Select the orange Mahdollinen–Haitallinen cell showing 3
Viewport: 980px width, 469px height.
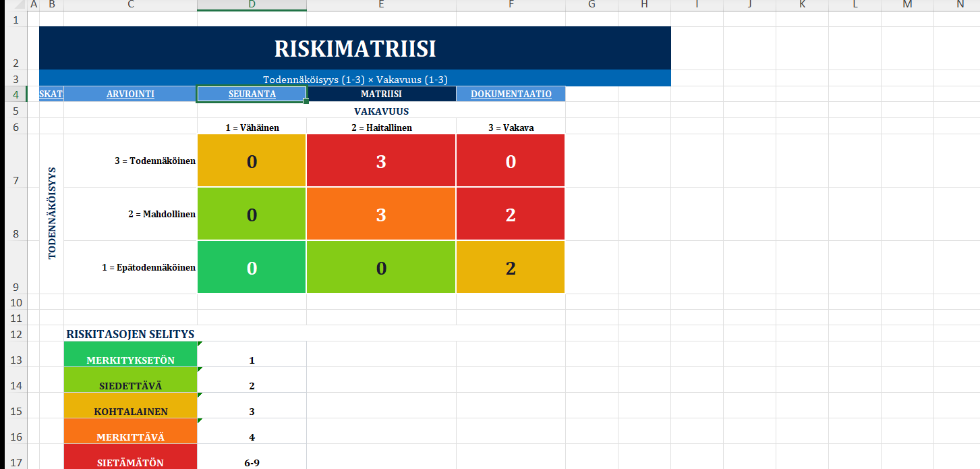(381, 215)
